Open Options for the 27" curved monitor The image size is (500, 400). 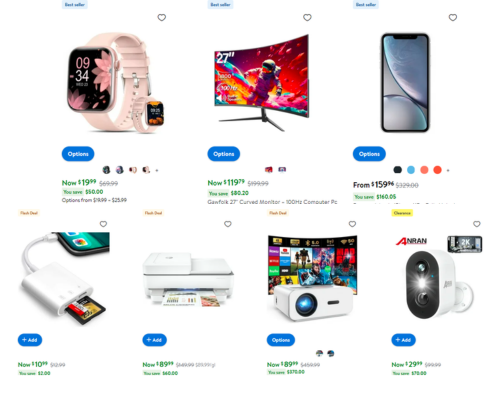click(x=224, y=154)
